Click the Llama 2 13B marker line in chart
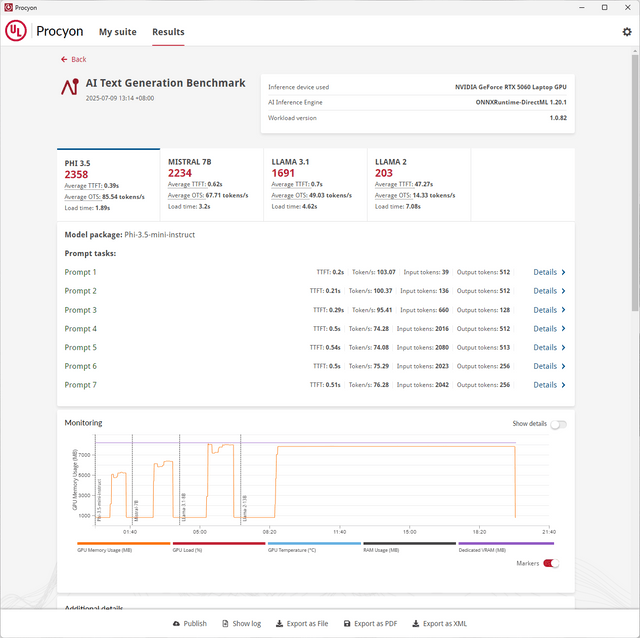 click(x=241, y=480)
